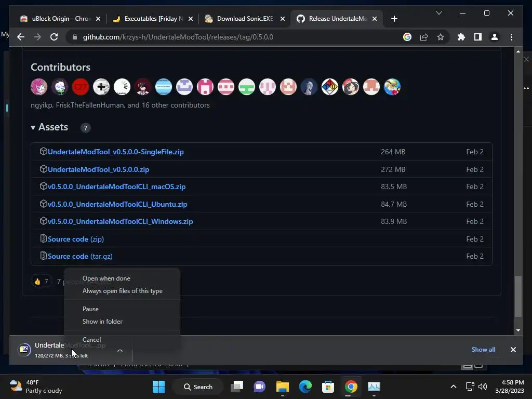Bookmark this page with the star icon
Image resolution: width=532 pixels, height=399 pixels.
(x=441, y=37)
